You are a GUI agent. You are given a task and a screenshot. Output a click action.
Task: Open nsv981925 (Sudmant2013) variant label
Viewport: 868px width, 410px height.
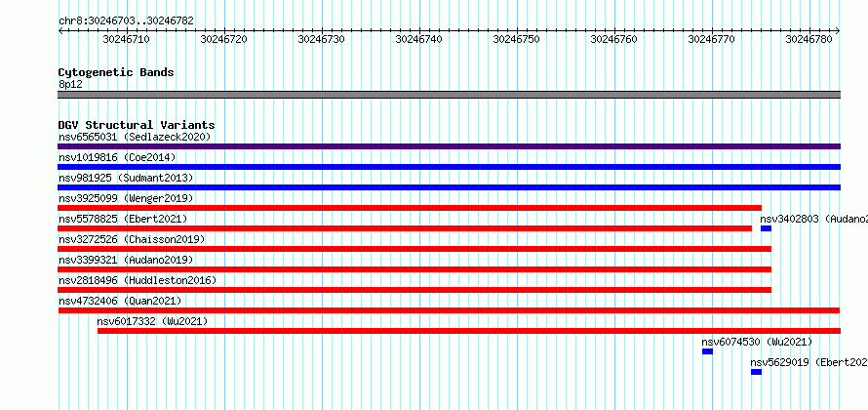point(126,178)
